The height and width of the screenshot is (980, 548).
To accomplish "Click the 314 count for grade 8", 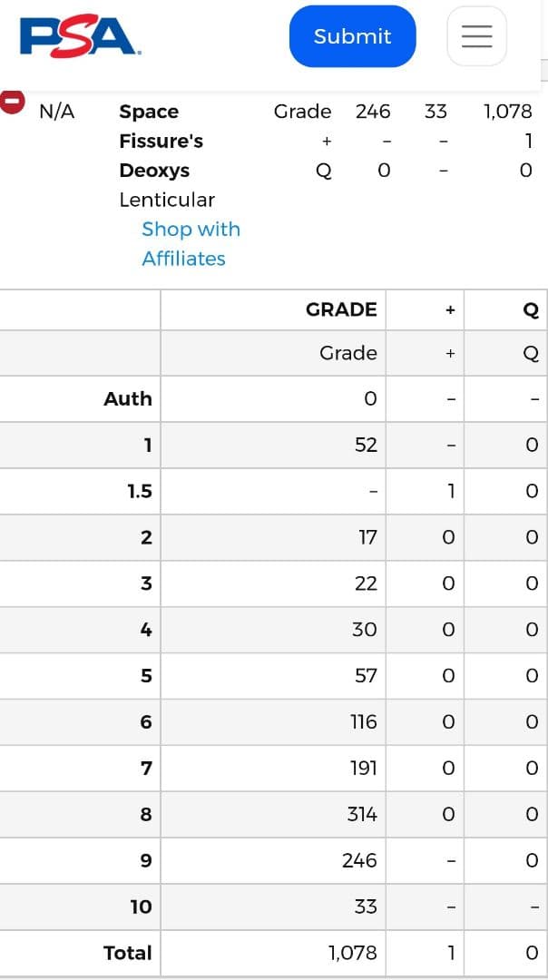I will click(x=362, y=814).
